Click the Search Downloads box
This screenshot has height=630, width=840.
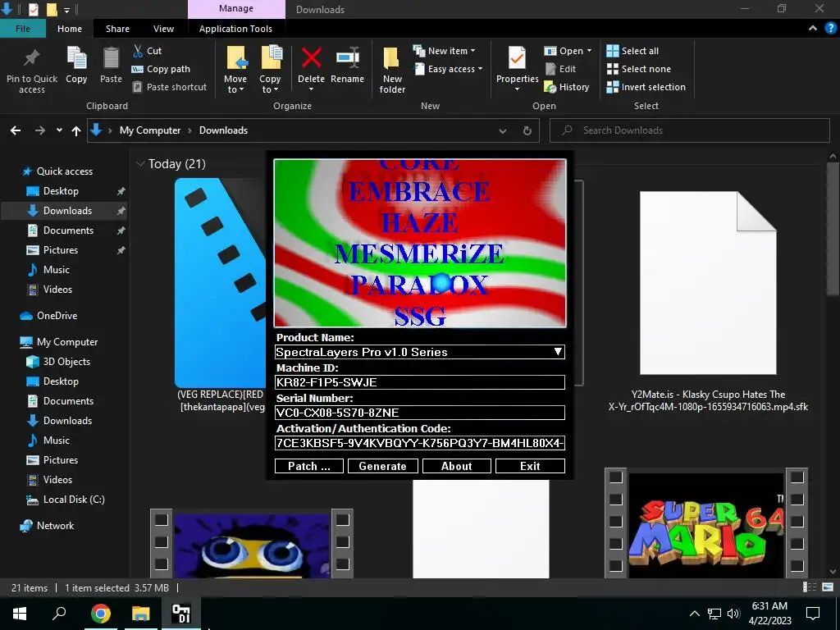[689, 130]
